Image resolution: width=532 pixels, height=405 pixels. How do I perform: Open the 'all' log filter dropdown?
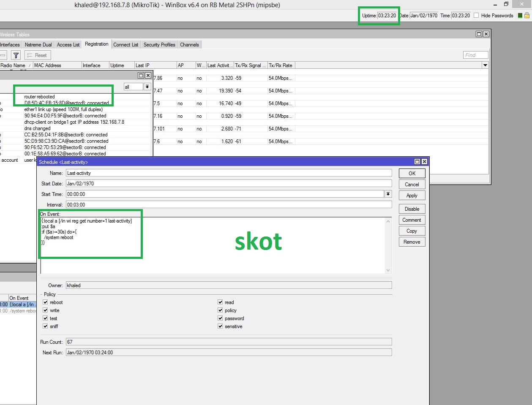147,86
